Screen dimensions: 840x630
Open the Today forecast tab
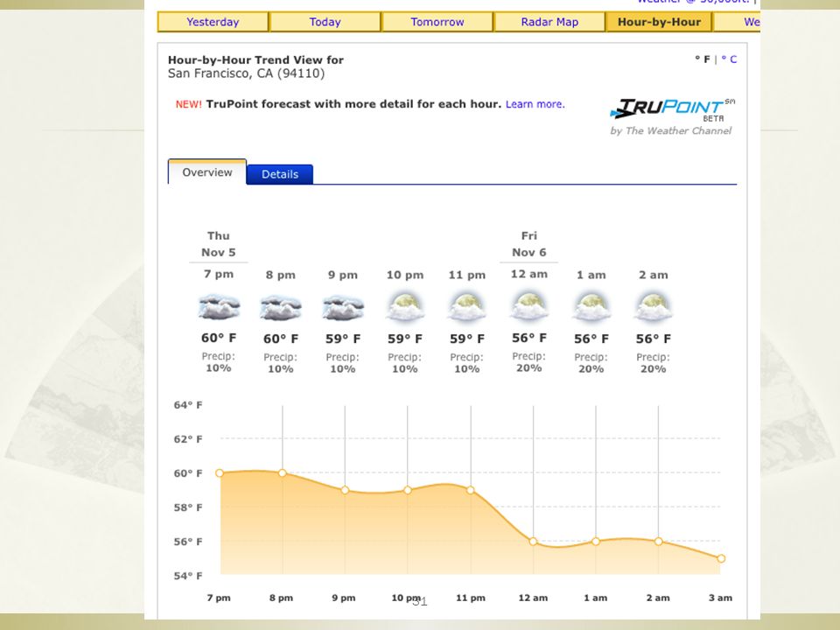click(325, 22)
